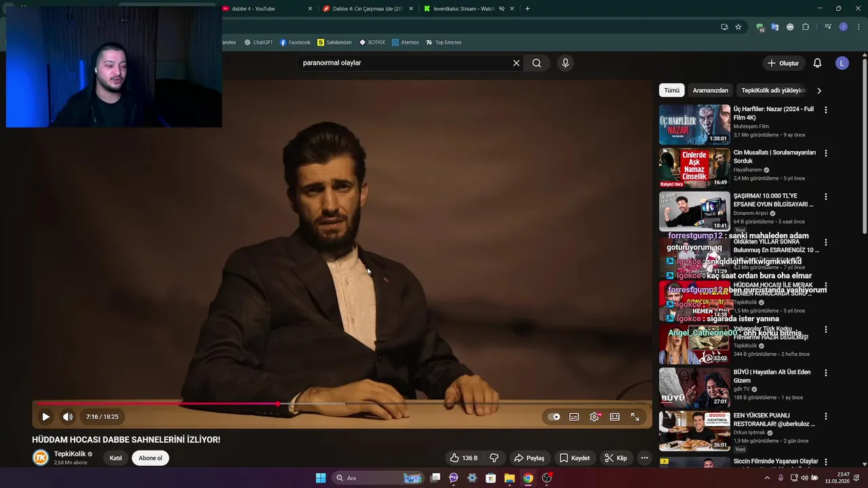This screenshot has width=868, height=488.
Task: Subscribe using Abone ol button
Action: point(151,458)
